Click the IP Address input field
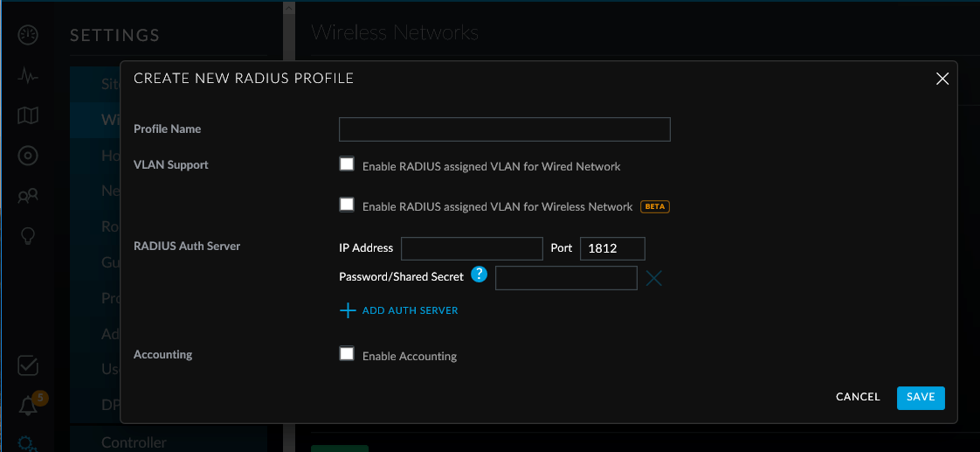The height and width of the screenshot is (452, 980). point(472,248)
